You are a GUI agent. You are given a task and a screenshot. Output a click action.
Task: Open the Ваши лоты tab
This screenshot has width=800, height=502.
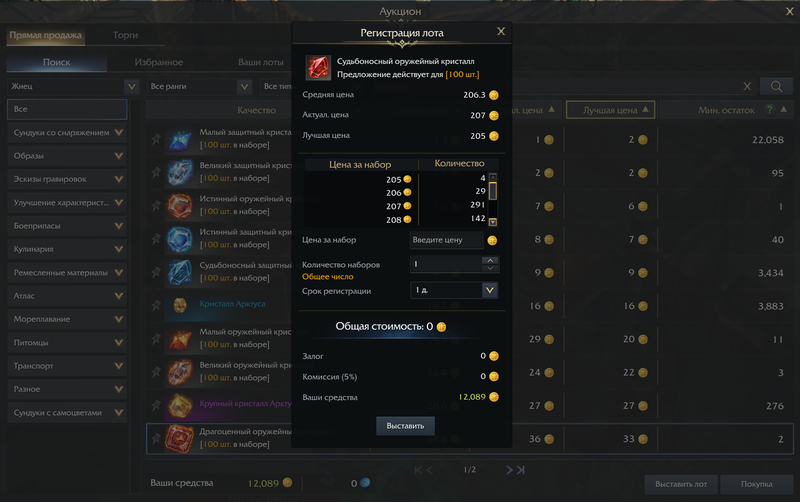[x=261, y=62]
